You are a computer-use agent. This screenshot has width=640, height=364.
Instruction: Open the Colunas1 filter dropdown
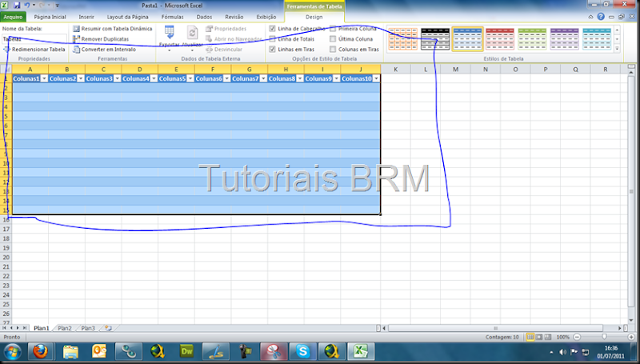(44, 78)
